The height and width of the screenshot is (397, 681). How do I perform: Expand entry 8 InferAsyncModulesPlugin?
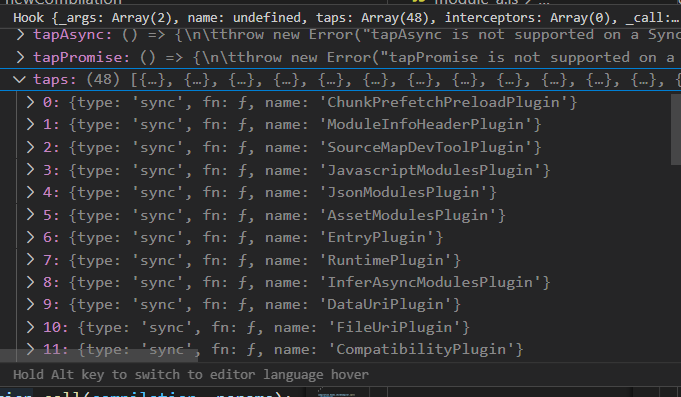[30, 282]
